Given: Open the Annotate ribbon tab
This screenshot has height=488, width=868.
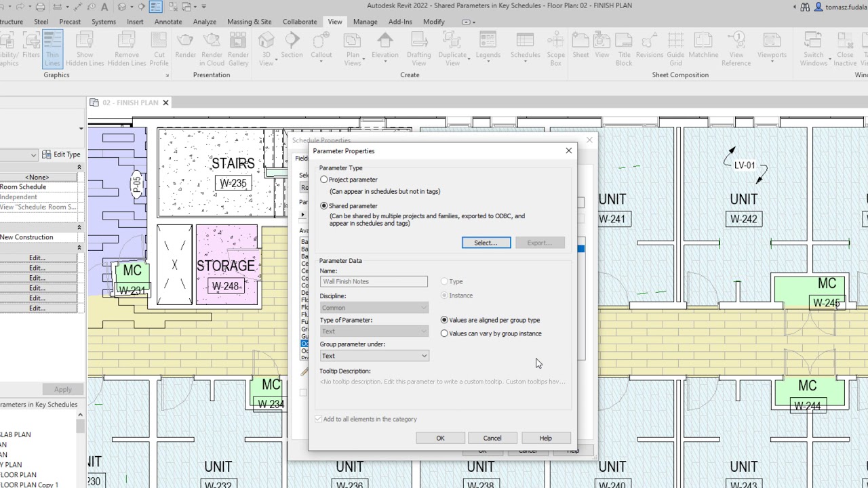Looking at the screenshot, I should 168,22.
